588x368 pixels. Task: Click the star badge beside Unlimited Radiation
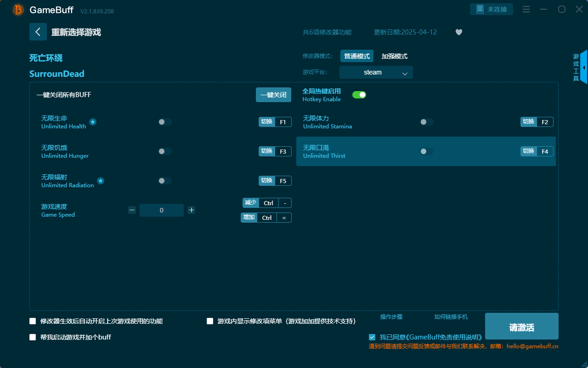(x=101, y=181)
